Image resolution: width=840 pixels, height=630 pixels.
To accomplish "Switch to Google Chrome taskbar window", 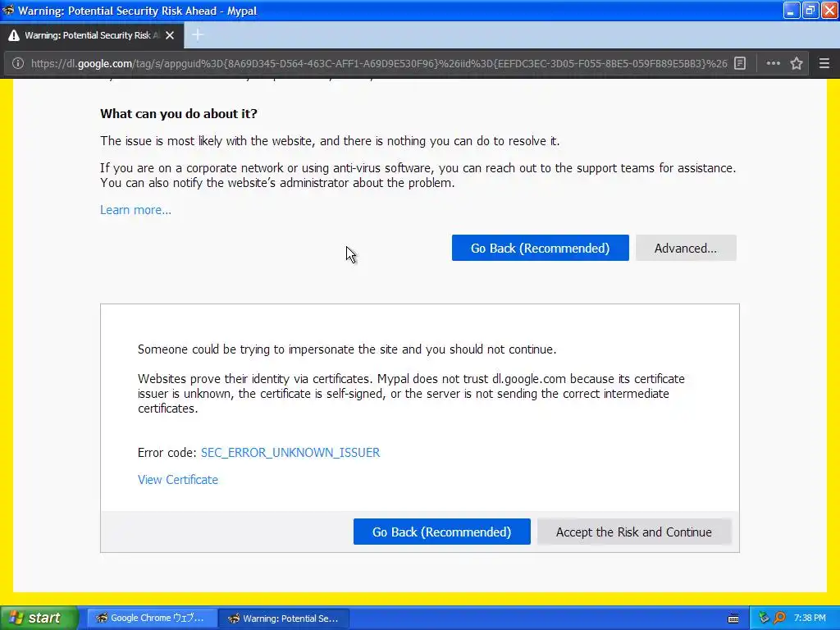I will coord(152,619).
